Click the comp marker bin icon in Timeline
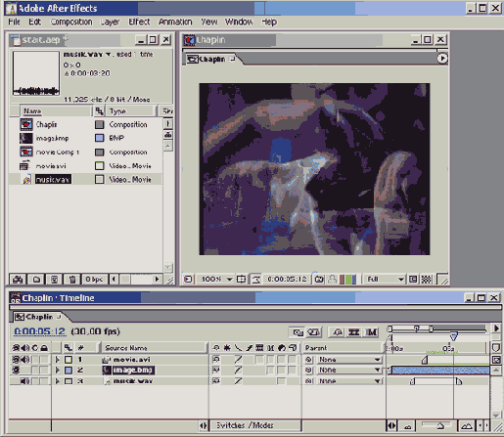The width and height of the screenshot is (504, 437). click(x=496, y=348)
